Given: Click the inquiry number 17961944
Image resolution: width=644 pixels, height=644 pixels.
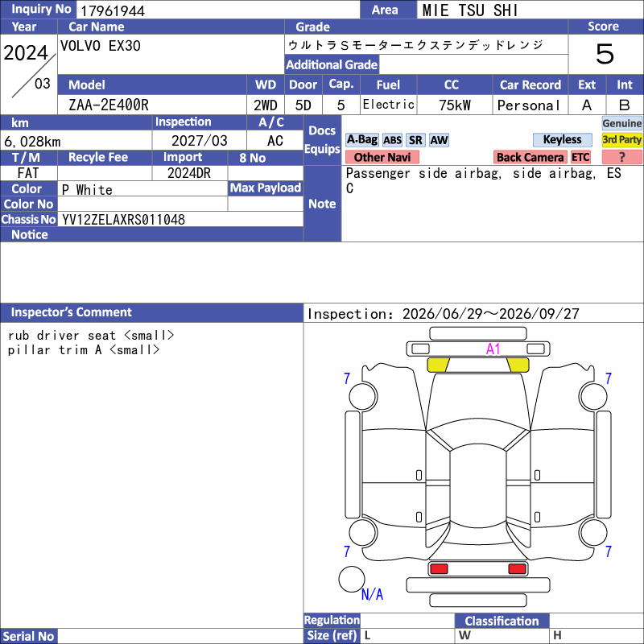Looking at the screenshot, I should [113, 10].
